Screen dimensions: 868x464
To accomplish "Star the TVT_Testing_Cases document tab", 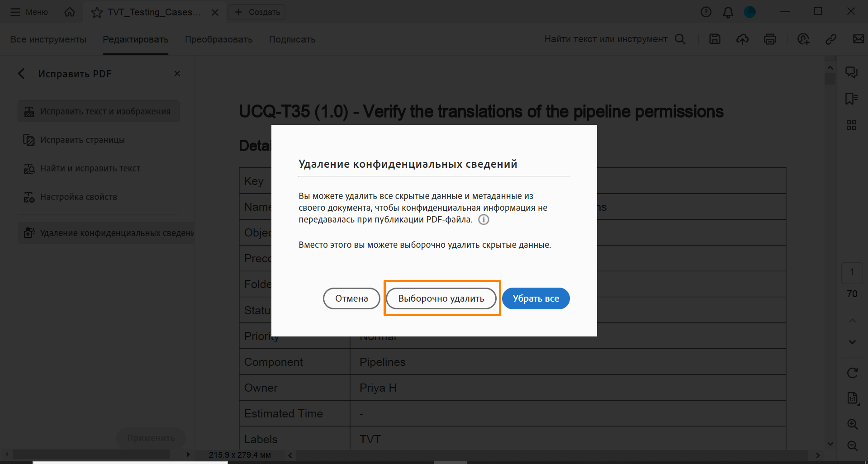I will (x=97, y=12).
